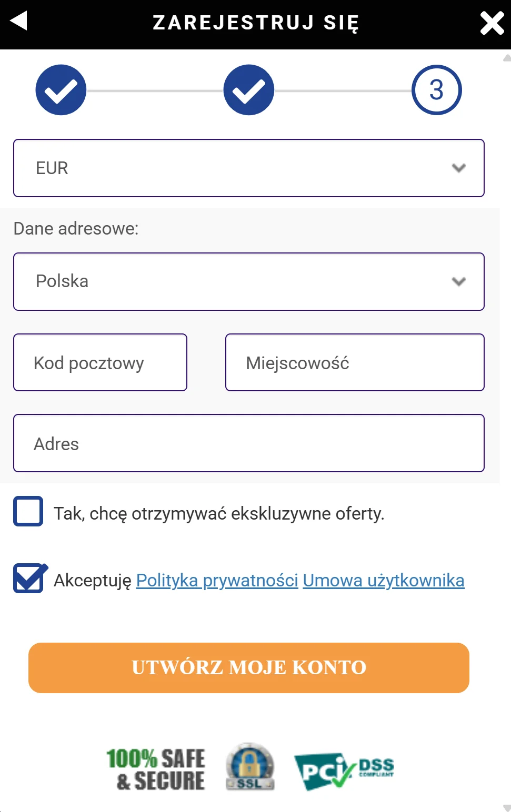Open the EUR currency dropdown
This screenshot has height=812, width=511.
point(249,168)
